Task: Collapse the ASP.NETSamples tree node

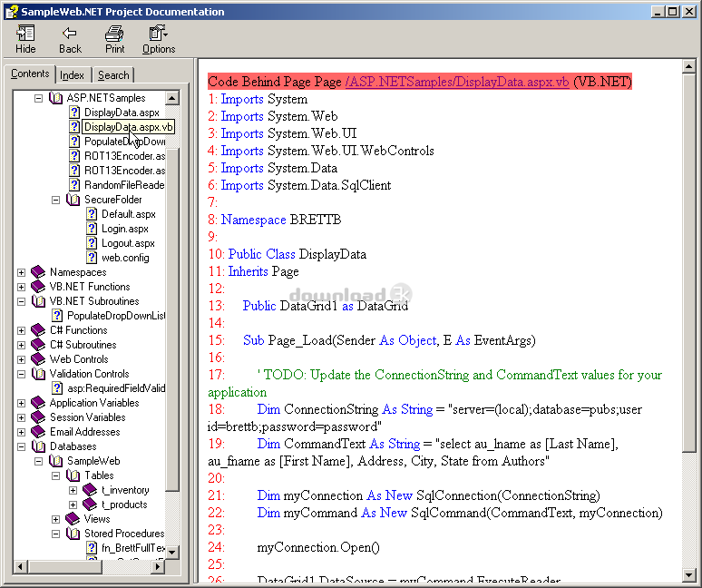Action: pyautogui.click(x=38, y=98)
